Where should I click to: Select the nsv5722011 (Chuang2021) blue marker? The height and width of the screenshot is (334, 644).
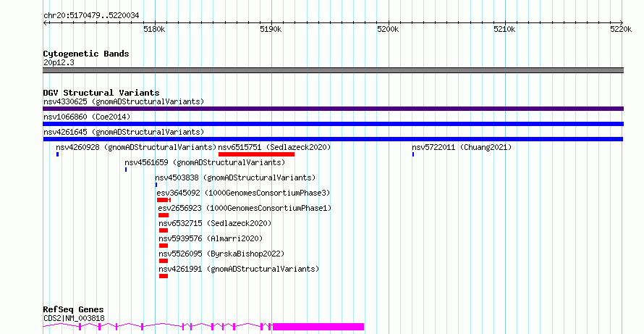click(x=412, y=154)
